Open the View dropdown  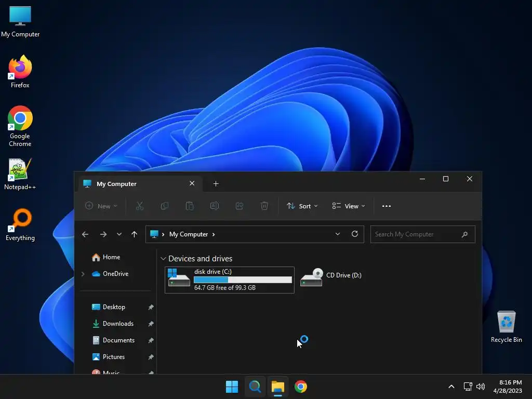pos(349,206)
